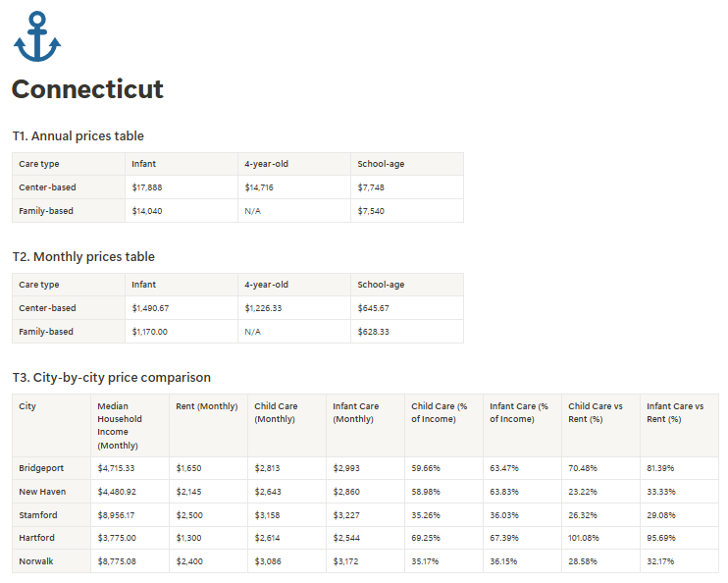This screenshot has width=728, height=583.
Task: Click the Median Household Income column header
Action: [130, 426]
